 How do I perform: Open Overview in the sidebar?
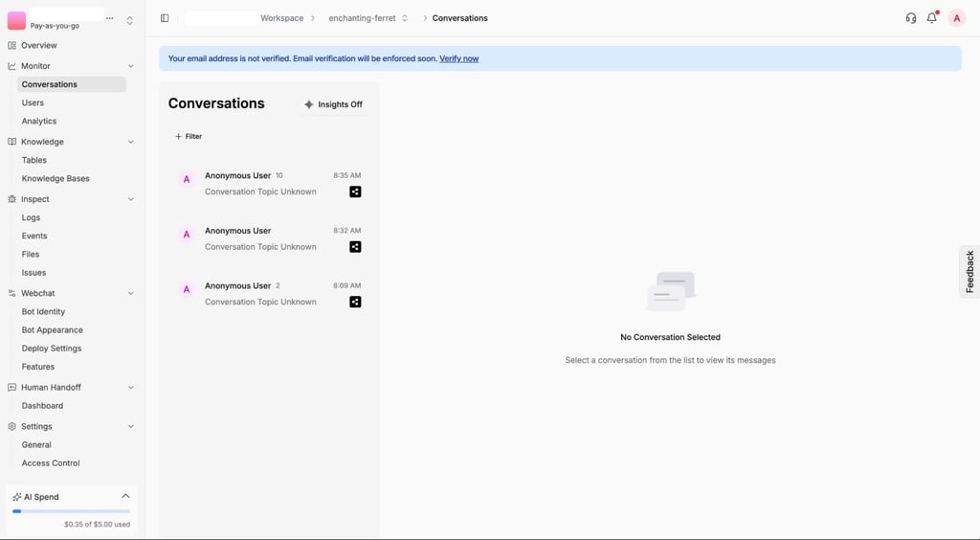pos(38,46)
